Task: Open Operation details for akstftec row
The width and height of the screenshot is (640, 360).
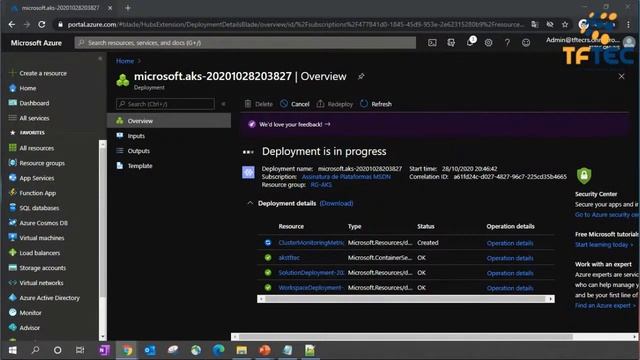Action: [x=510, y=258]
